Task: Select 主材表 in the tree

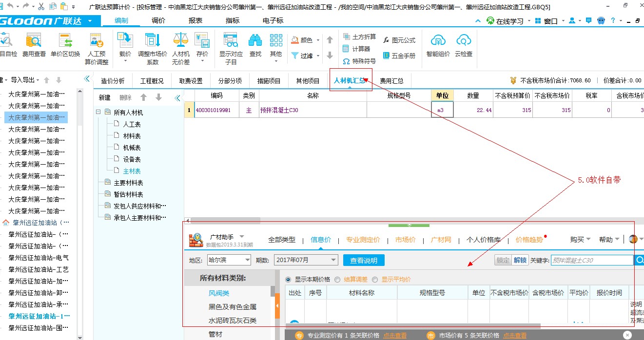Action: pyautogui.click(x=132, y=171)
